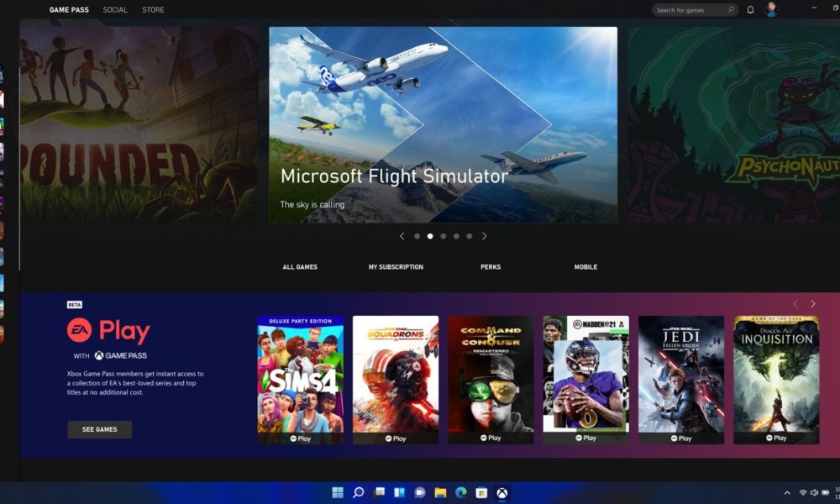Open the Windows Start menu
Image resolution: width=840 pixels, height=504 pixels.
pos(338,492)
